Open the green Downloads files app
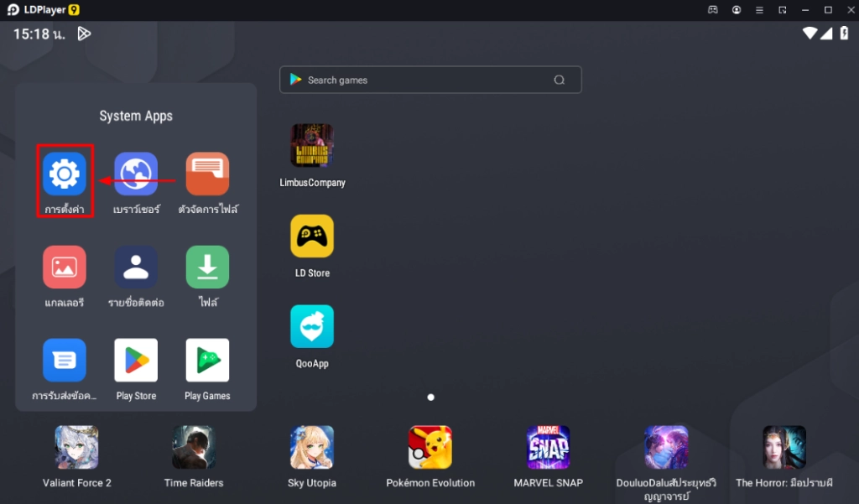This screenshot has height=504, width=859. (x=207, y=268)
